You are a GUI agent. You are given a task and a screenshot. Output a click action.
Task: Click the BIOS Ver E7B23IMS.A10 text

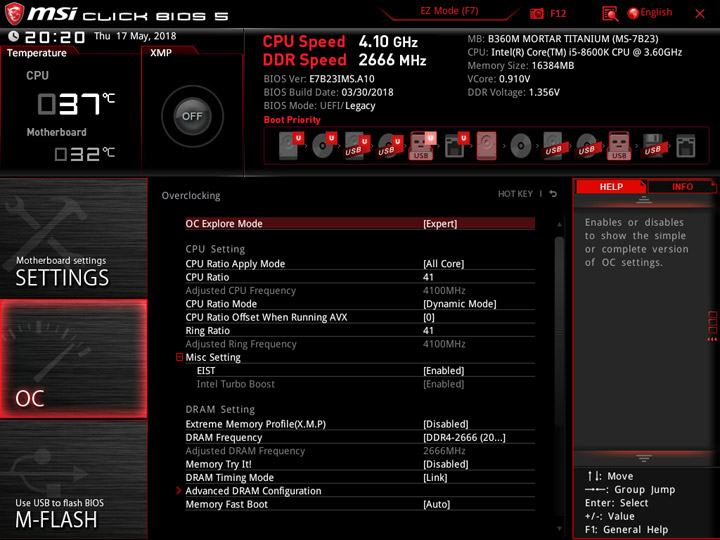[319, 79]
